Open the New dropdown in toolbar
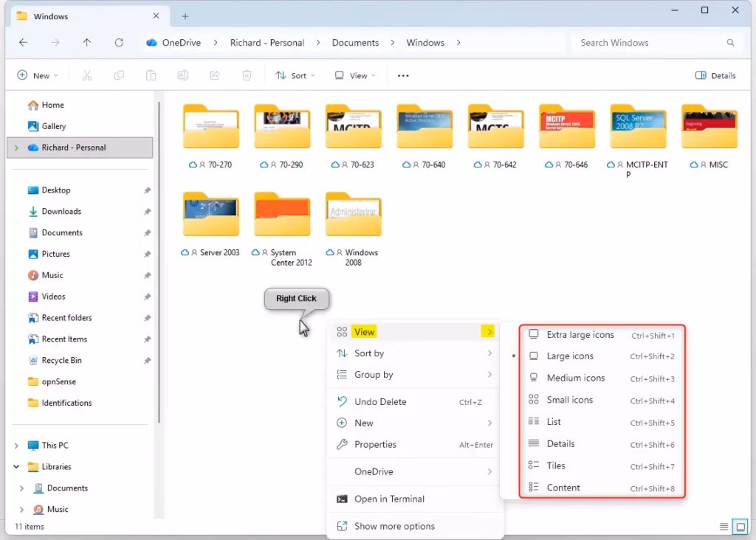The image size is (756, 540). 38,76
